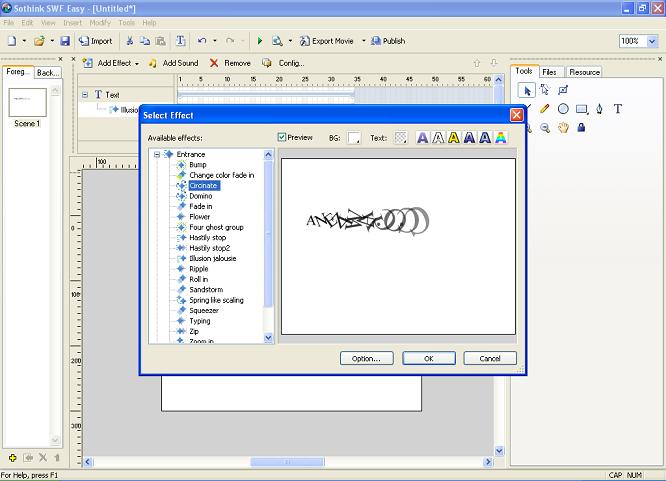Select the Subselection tool in Tools
The height and width of the screenshot is (481, 666).
[545, 90]
